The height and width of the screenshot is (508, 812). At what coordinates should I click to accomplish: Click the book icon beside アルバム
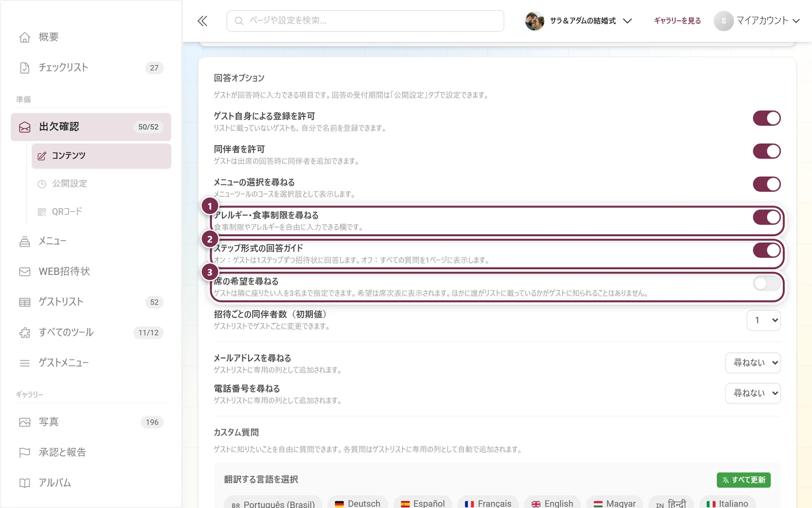click(25, 483)
